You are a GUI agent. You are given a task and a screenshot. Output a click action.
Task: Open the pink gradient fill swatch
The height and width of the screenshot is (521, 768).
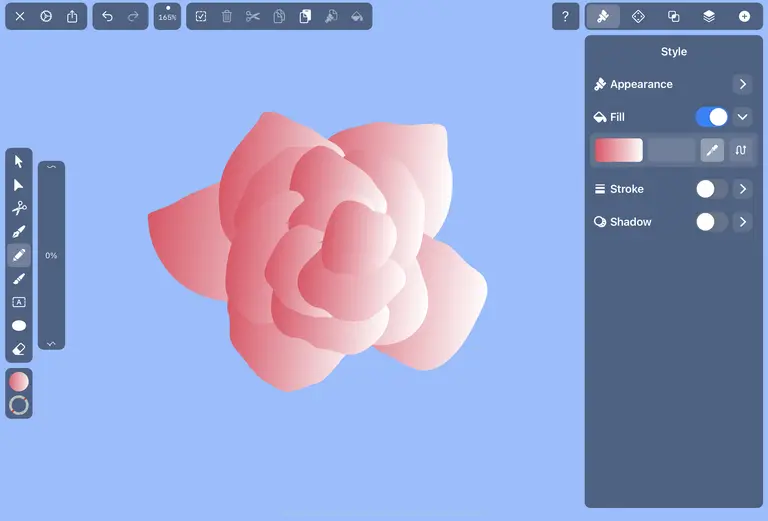click(x=619, y=150)
